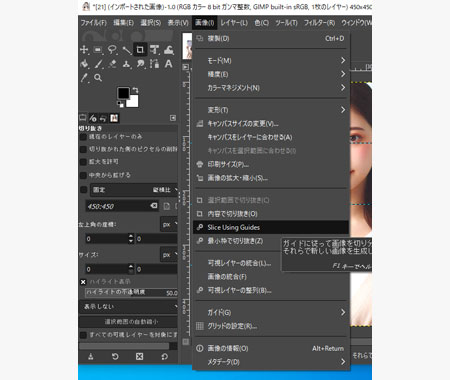
Task: Click the 選択範囲の自動縮小 button
Action: point(129,322)
